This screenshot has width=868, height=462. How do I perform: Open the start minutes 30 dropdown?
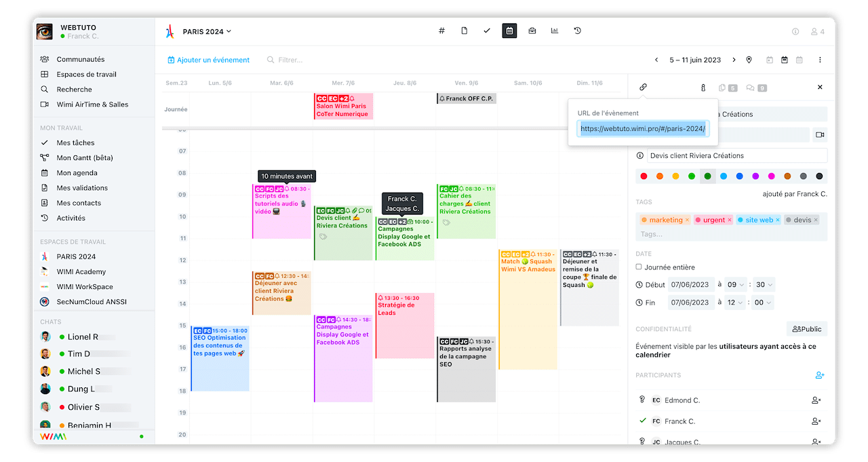pyautogui.click(x=764, y=285)
